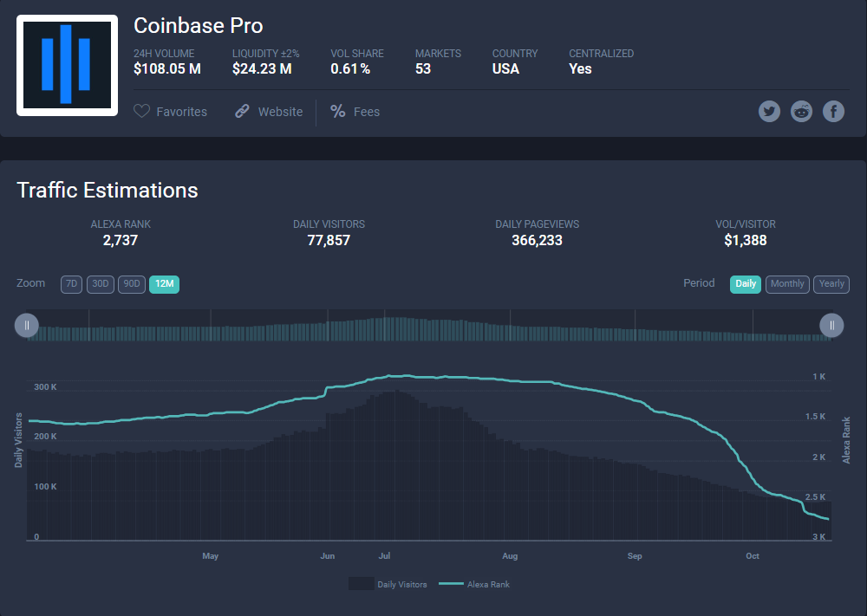
Task: Open the Reddit social icon
Action: point(801,111)
